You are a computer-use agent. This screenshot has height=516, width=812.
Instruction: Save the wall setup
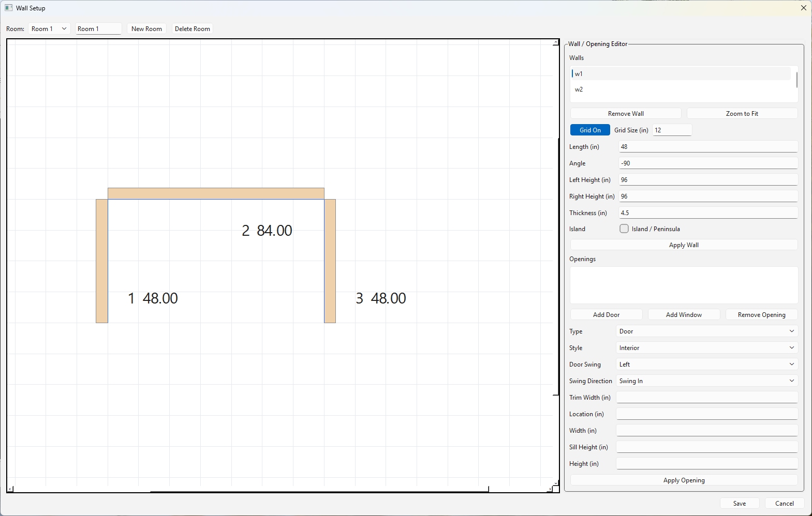tap(740, 504)
